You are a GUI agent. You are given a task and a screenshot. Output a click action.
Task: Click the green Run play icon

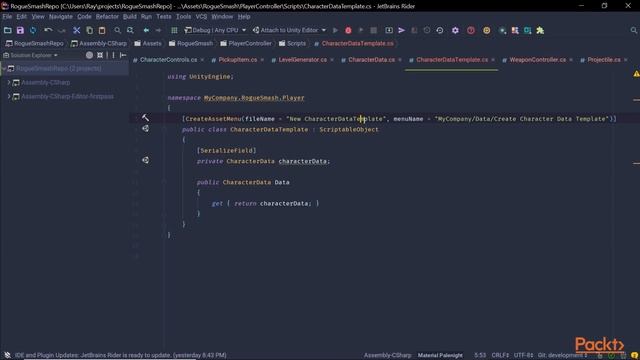click(x=335, y=30)
